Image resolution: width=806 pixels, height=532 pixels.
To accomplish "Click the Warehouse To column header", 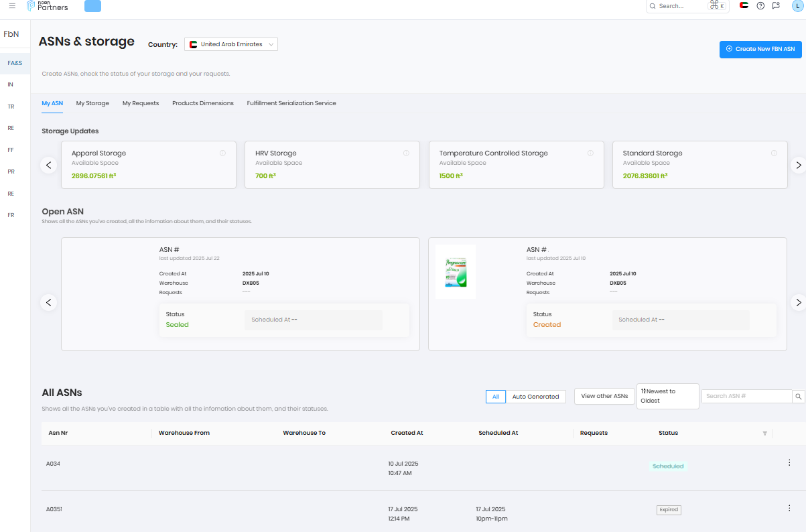I will [304, 433].
